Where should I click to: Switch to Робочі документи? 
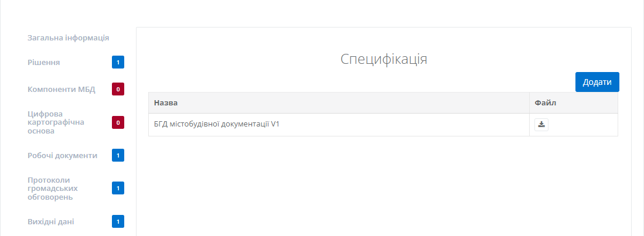click(62, 155)
